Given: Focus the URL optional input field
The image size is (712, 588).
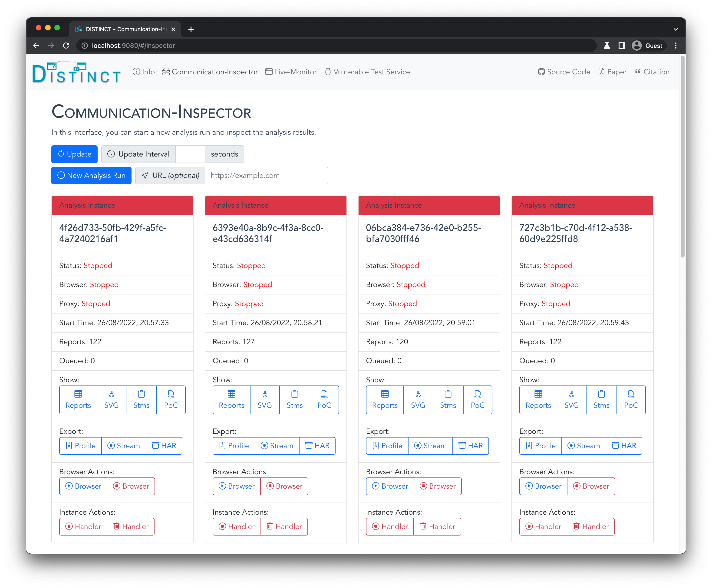Looking at the screenshot, I should point(266,176).
